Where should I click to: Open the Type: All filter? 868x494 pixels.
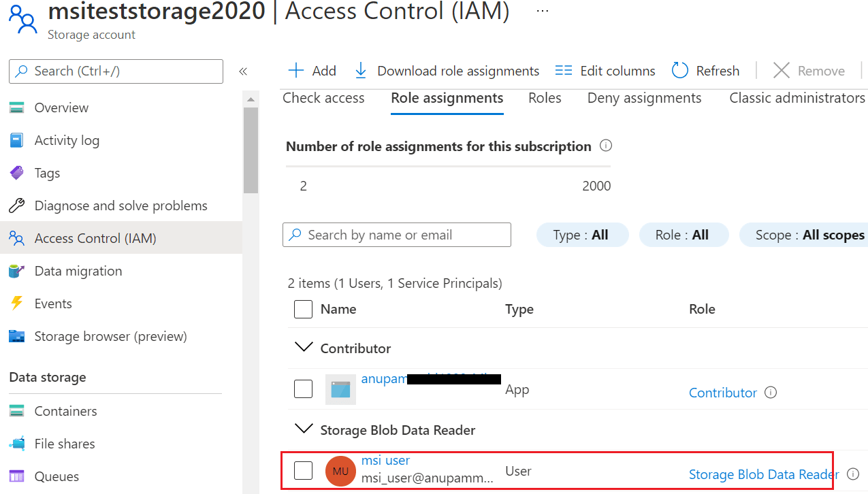pyautogui.click(x=582, y=235)
